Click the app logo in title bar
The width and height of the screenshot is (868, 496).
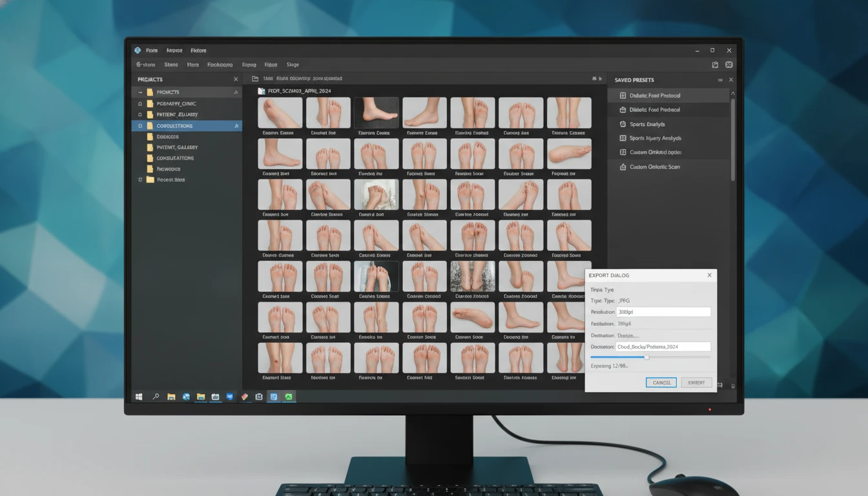click(x=138, y=50)
